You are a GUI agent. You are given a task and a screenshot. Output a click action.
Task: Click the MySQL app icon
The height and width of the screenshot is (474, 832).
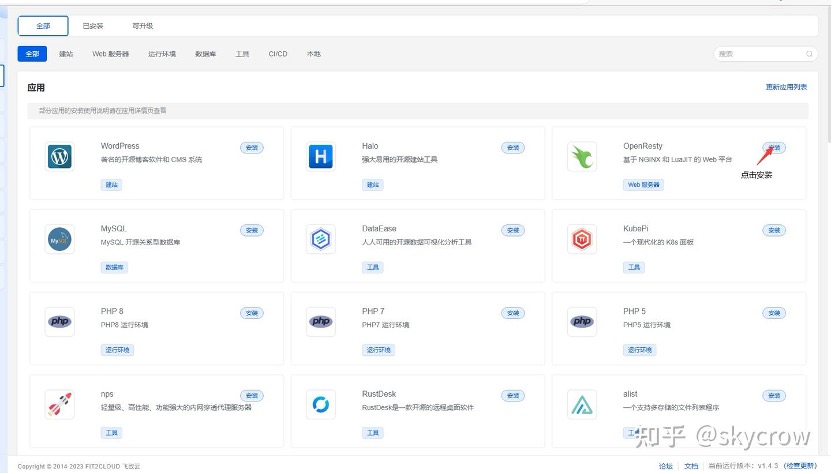pos(59,239)
